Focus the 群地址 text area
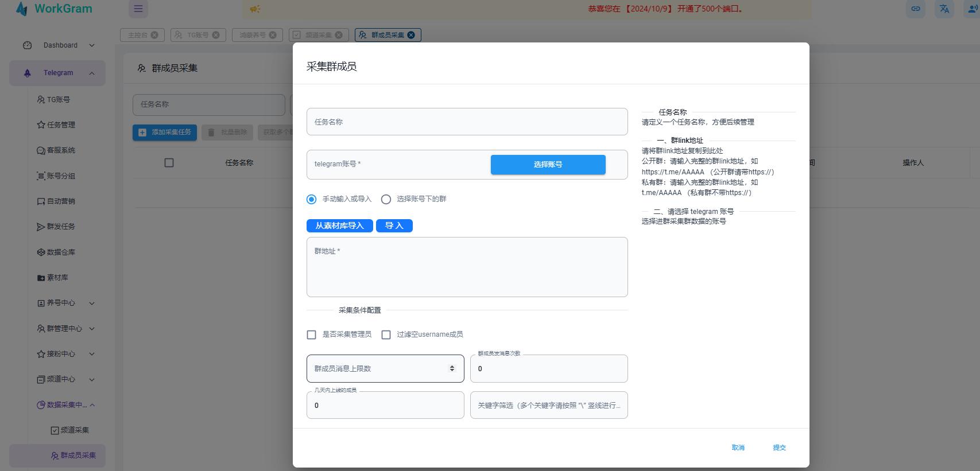Viewport: 980px width, 471px height. (x=467, y=267)
